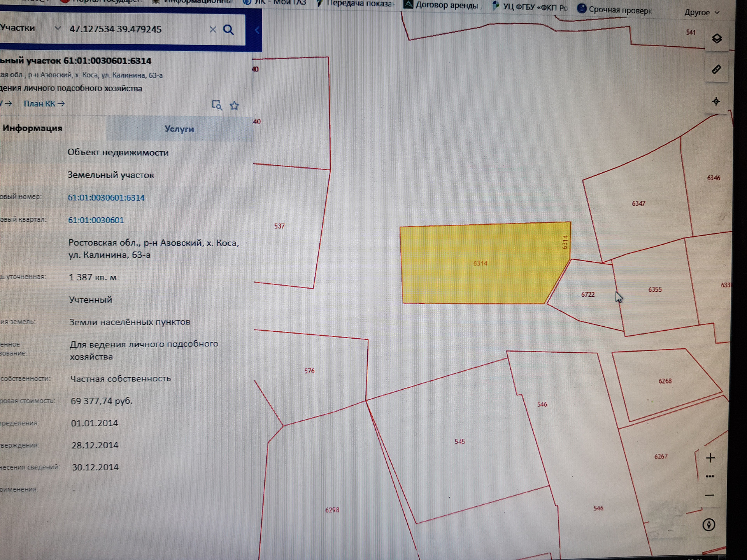747x560 pixels.
Task: Click the compass orientation icon
Action: click(708, 525)
